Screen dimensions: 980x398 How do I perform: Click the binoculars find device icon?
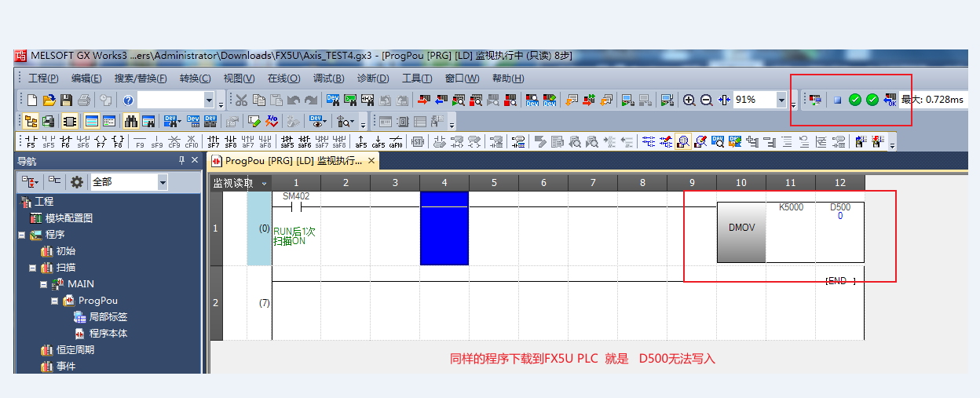click(x=130, y=121)
